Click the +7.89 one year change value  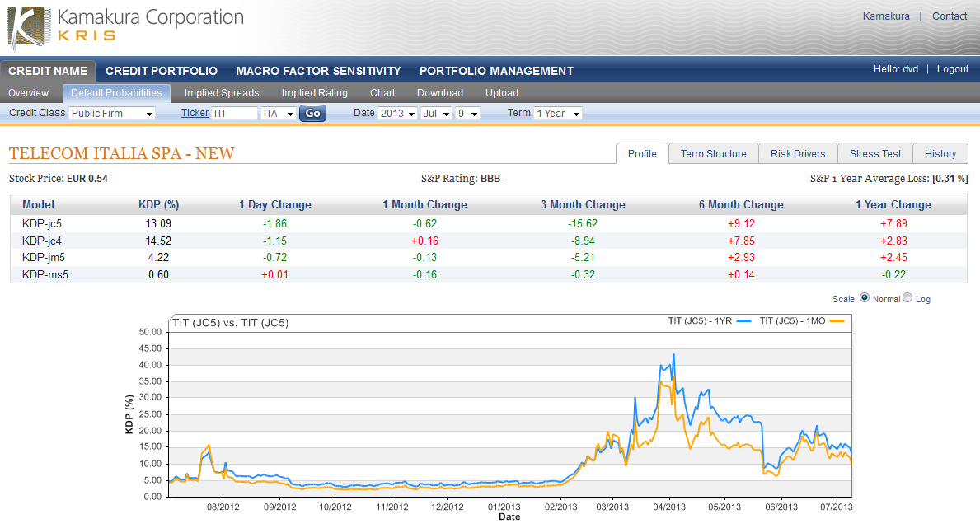click(893, 224)
